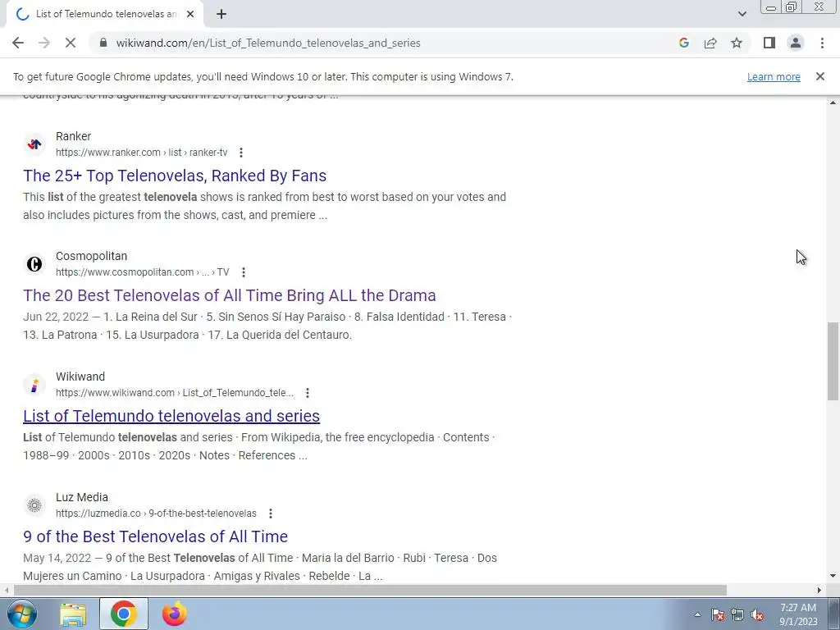Click the Chrome taskbar icon
The height and width of the screenshot is (630, 840).
(x=123, y=614)
